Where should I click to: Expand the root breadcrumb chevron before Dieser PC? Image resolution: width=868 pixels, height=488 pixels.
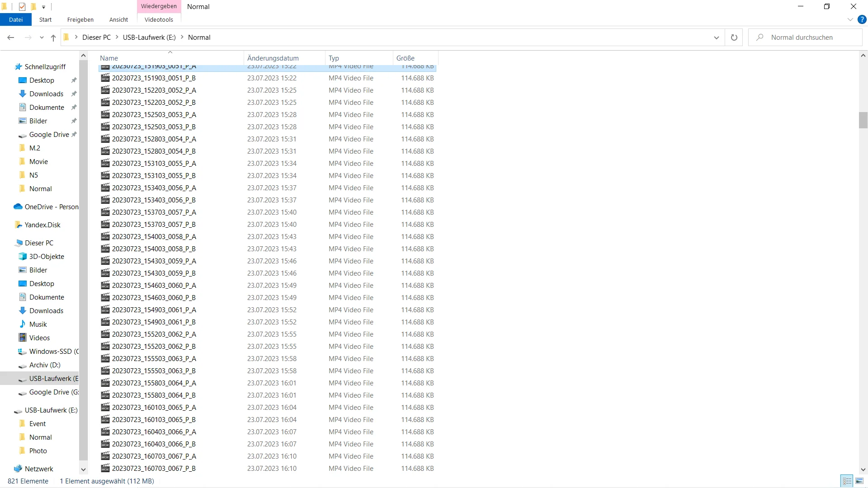click(x=76, y=38)
